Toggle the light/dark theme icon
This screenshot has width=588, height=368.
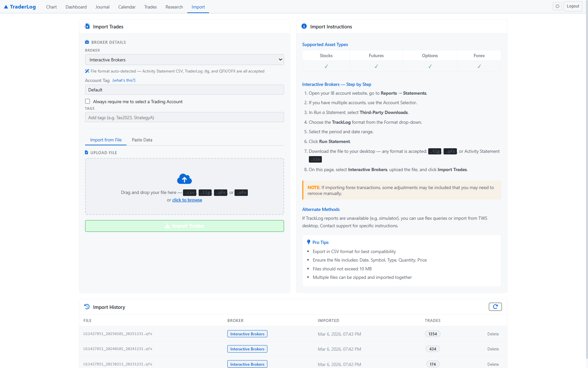click(557, 6)
